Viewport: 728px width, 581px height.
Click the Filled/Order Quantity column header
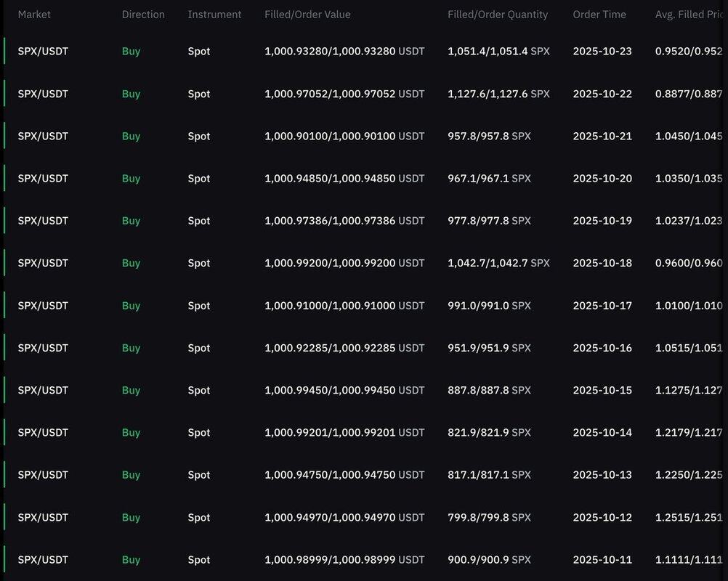tap(498, 15)
